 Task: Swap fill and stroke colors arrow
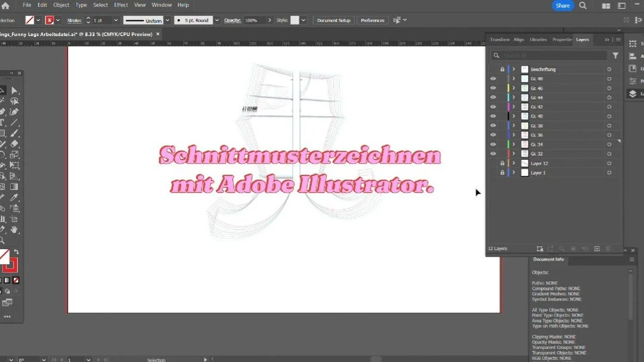point(16,252)
